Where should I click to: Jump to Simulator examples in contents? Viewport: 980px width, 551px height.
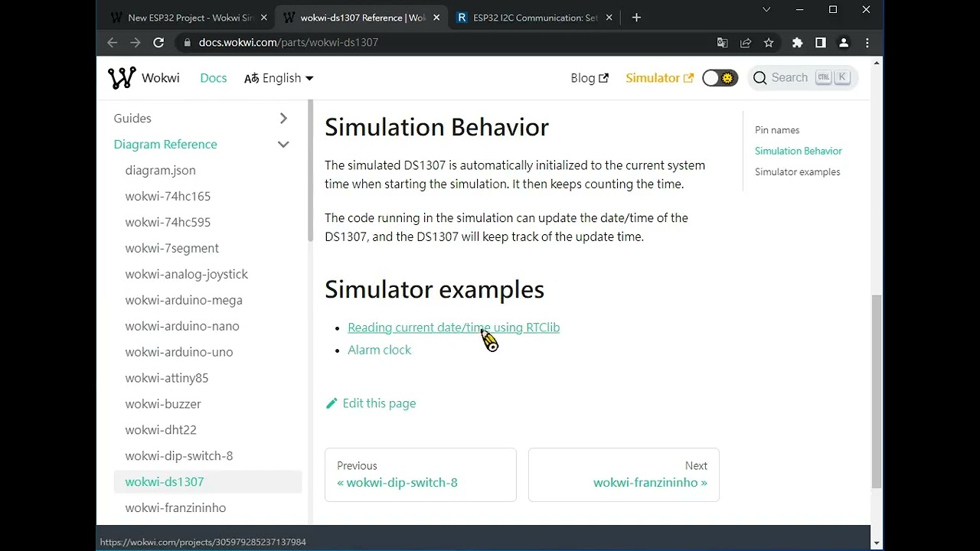[798, 171]
